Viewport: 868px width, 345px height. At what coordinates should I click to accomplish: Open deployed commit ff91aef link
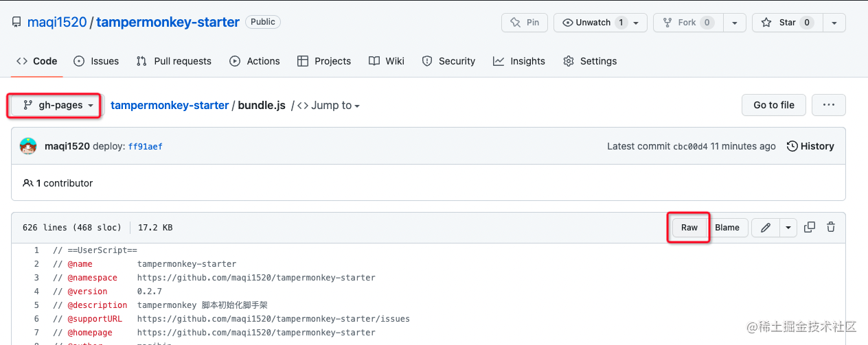click(146, 146)
